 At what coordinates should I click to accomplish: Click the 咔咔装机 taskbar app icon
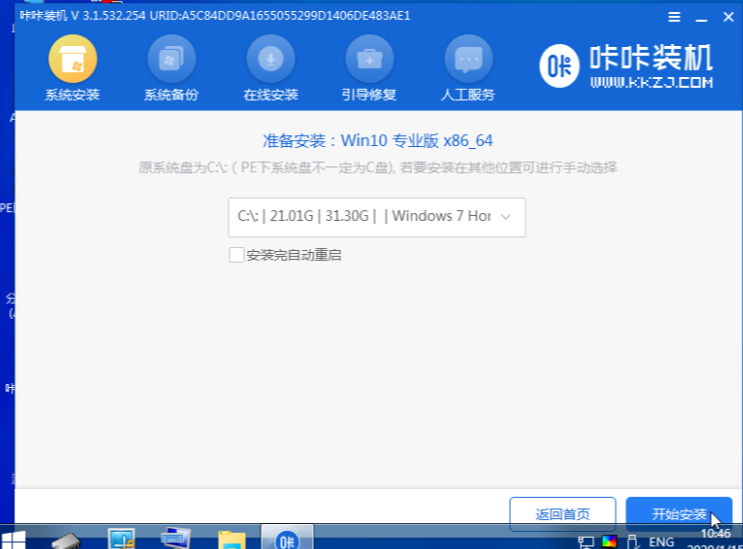[286, 539]
